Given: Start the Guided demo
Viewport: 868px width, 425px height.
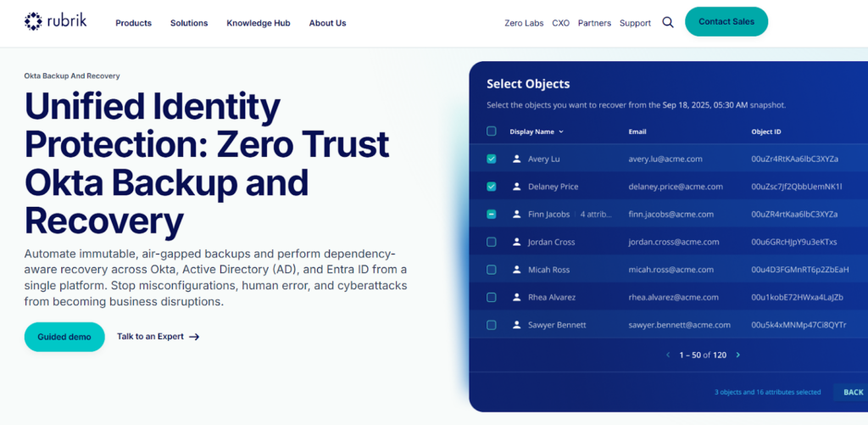Looking at the screenshot, I should 64,337.
